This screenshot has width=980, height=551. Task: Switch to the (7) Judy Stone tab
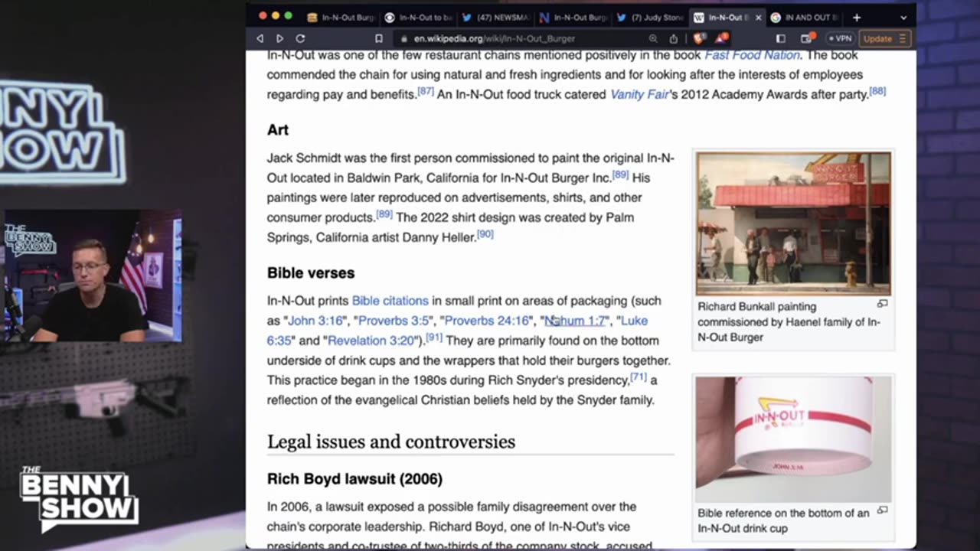click(x=652, y=17)
